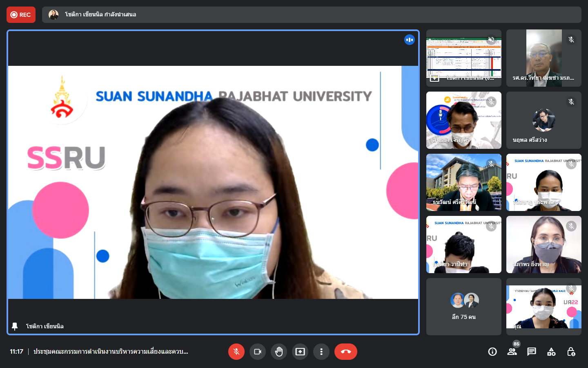The width and height of the screenshot is (588, 368).
Task: Select the นฤพล ศรีสว่าง participant tile
Action: pyautogui.click(x=543, y=120)
